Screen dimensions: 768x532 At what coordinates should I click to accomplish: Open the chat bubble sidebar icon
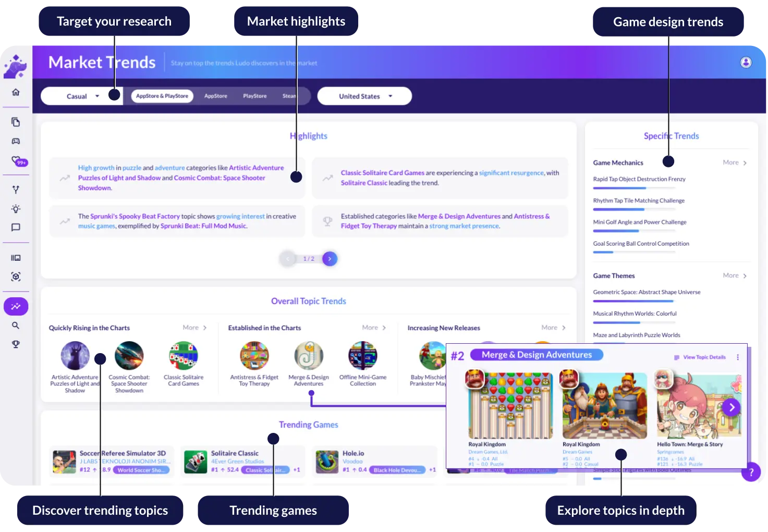pos(16,227)
